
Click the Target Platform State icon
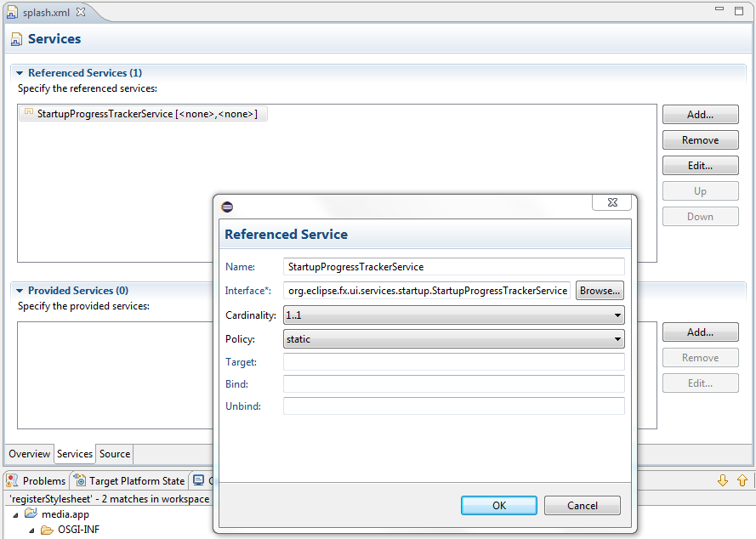tap(80, 480)
